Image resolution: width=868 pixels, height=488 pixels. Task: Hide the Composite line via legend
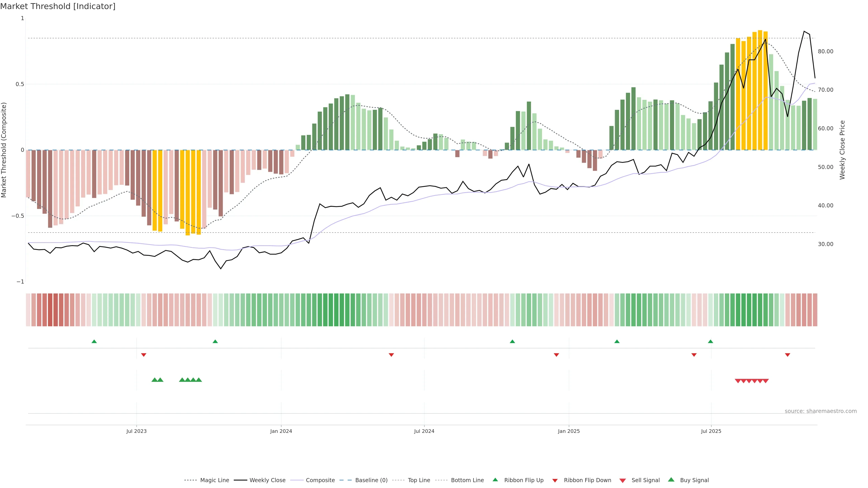320,480
